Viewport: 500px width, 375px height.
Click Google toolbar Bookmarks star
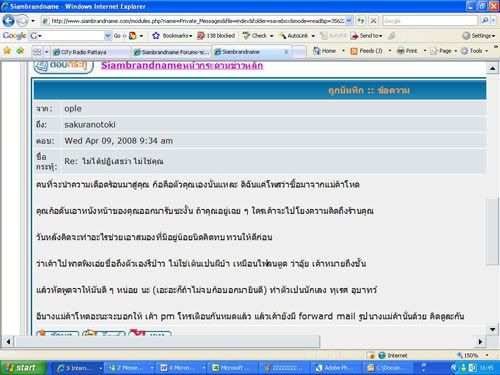click(155, 36)
